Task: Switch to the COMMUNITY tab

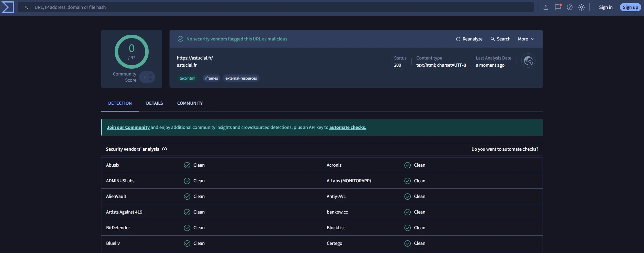Action: click(190, 103)
